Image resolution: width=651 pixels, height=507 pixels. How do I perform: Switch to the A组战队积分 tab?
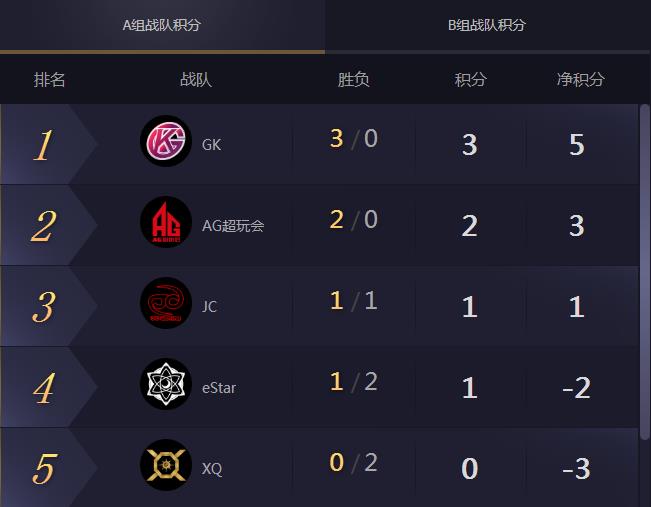point(162,25)
